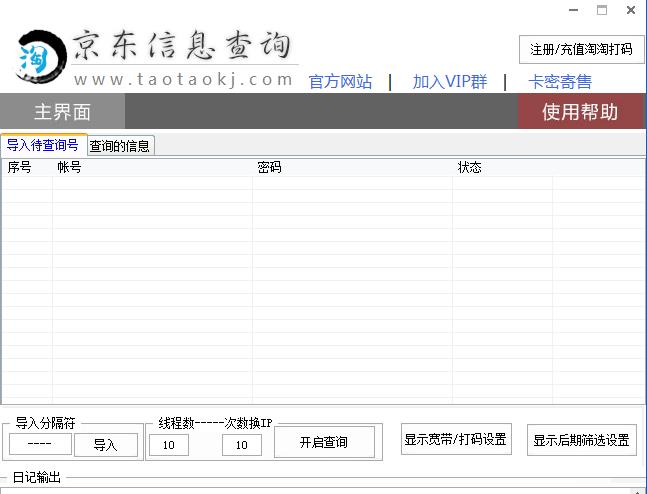
Task: Click the 加入VIP群 link
Action: click(x=449, y=82)
